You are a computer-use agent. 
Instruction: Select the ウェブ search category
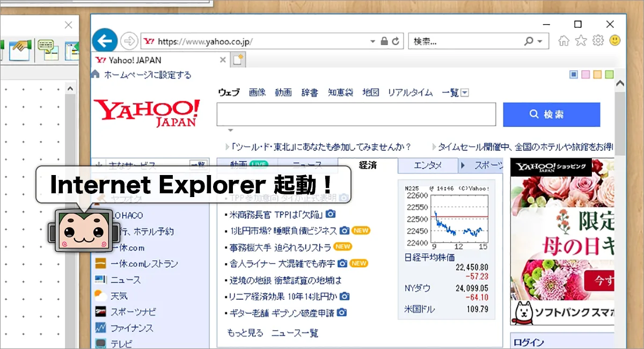[x=229, y=92]
